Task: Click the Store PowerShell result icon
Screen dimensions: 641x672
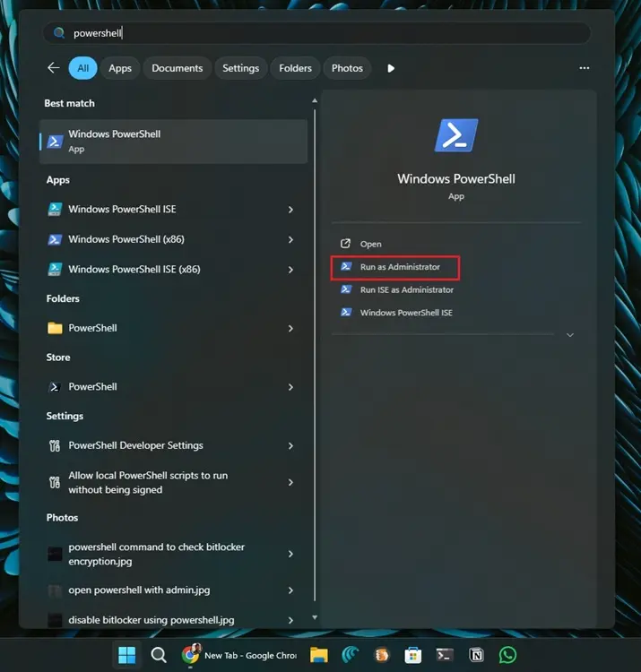Action: click(55, 387)
